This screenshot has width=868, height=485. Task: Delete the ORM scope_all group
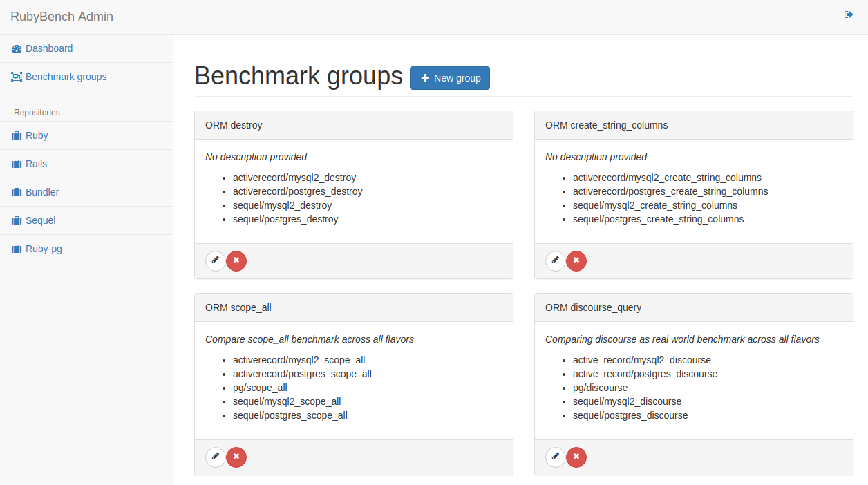[x=236, y=457]
